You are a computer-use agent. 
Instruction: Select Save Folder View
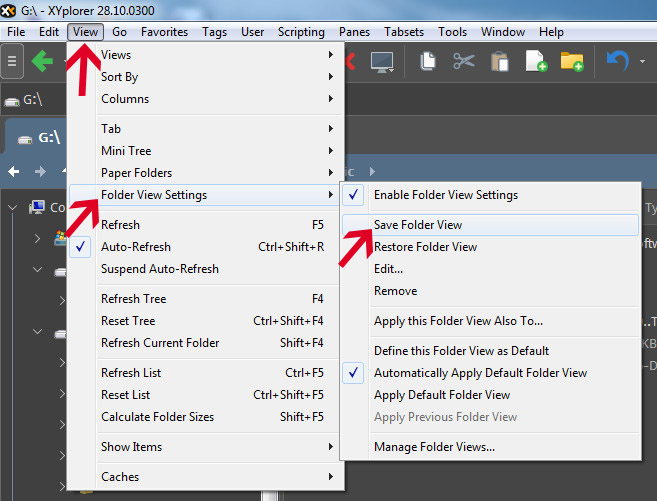[x=417, y=225]
